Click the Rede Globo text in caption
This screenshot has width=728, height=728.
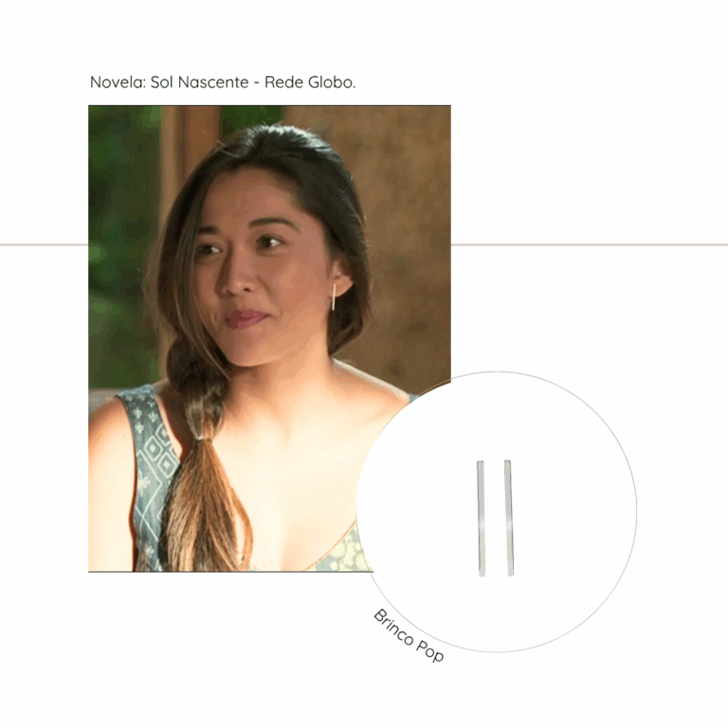tap(310, 82)
